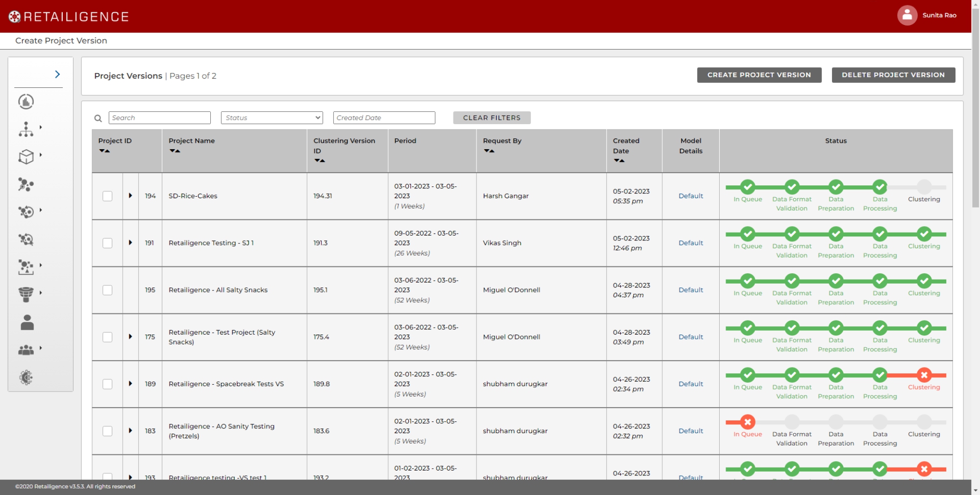Open the dashboard bar-chart sidebar icon
The width and height of the screenshot is (980, 495).
pyautogui.click(x=26, y=102)
